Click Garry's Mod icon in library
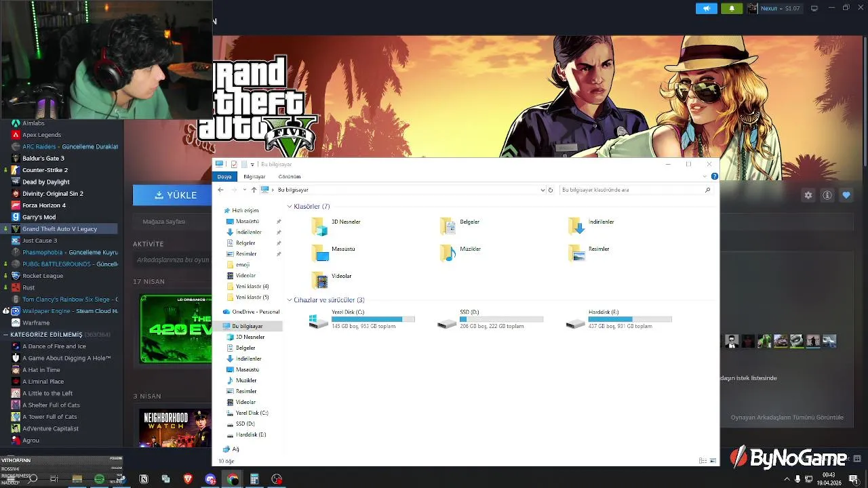Screen dimensions: 868x488 16,217
